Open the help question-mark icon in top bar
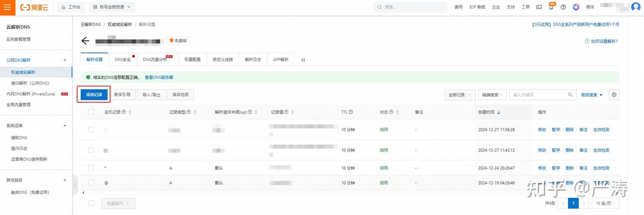The width and height of the screenshot is (644, 215). point(563,7)
